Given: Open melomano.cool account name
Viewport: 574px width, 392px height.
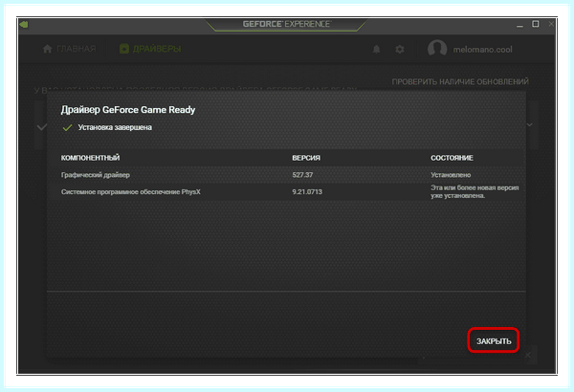Looking at the screenshot, I should [x=482, y=50].
